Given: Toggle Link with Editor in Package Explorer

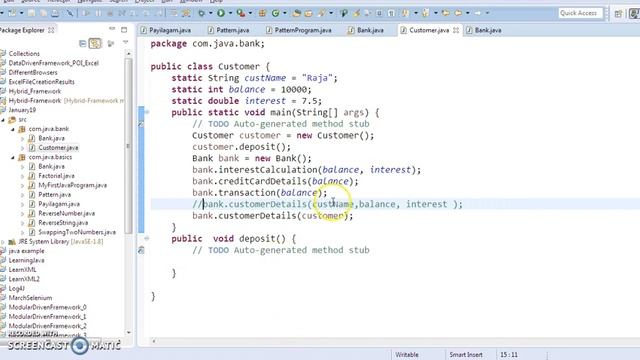Looking at the screenshot, I should (x=95, y=43).
